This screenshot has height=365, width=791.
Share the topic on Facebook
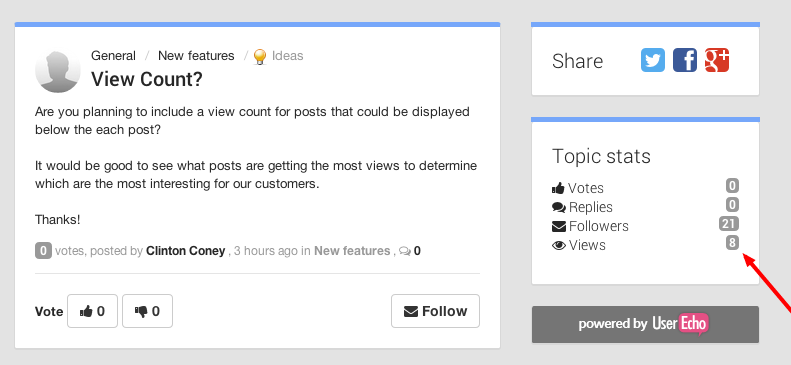[x=685, y=60]
